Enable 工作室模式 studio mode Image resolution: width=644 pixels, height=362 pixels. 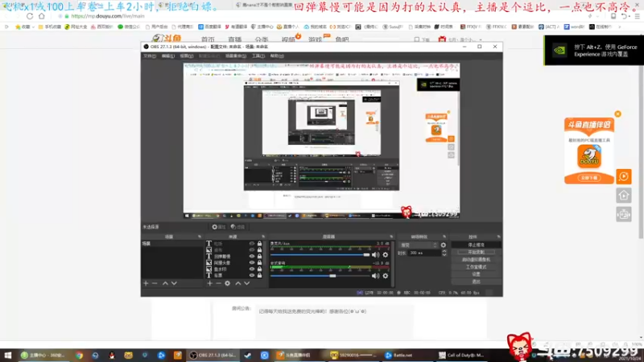tap(476, 267)
